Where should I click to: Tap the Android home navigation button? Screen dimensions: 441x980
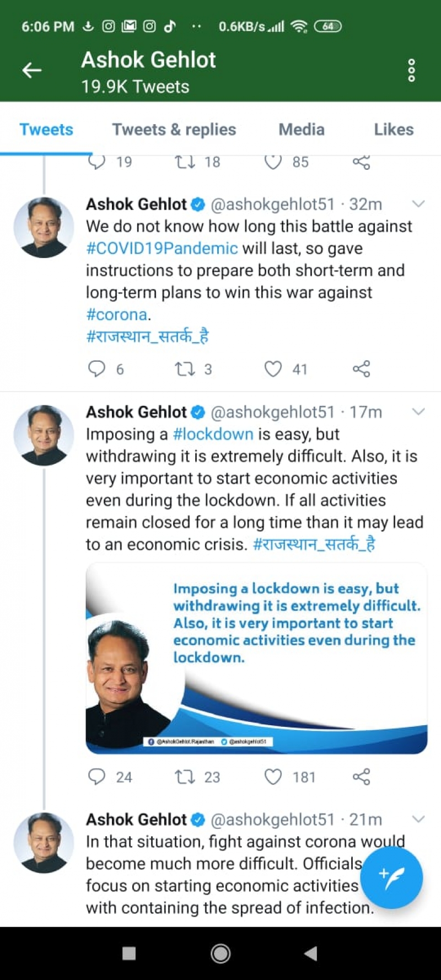coord(220,954)
